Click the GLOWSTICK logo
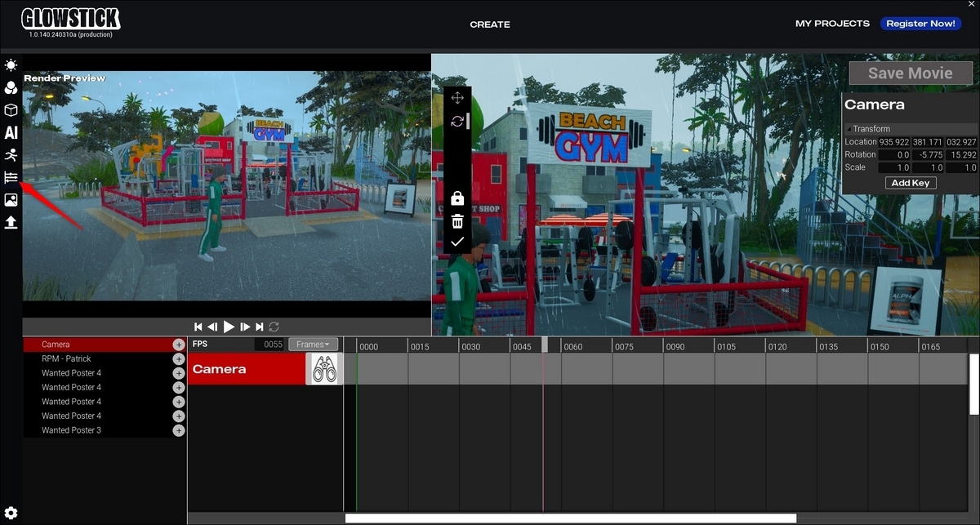Viewport: 980px width, 525px height. point(70,19)
